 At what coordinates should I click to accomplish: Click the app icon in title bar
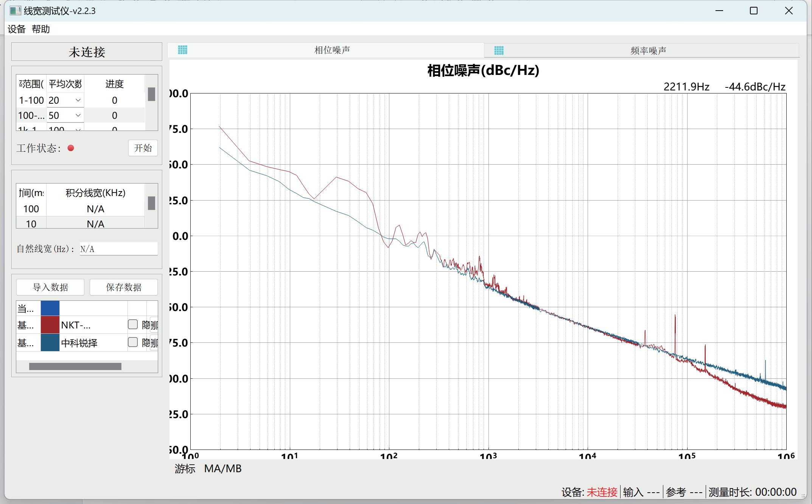[15, 11]
